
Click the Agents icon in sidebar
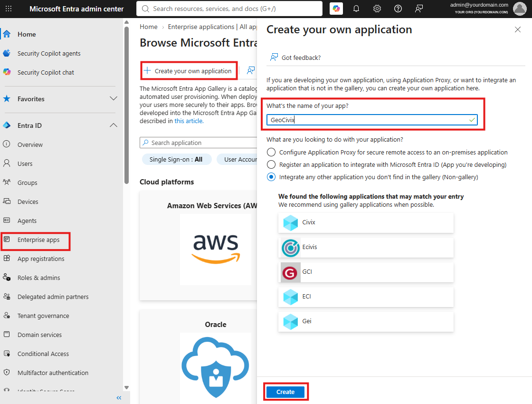[7, 221]
